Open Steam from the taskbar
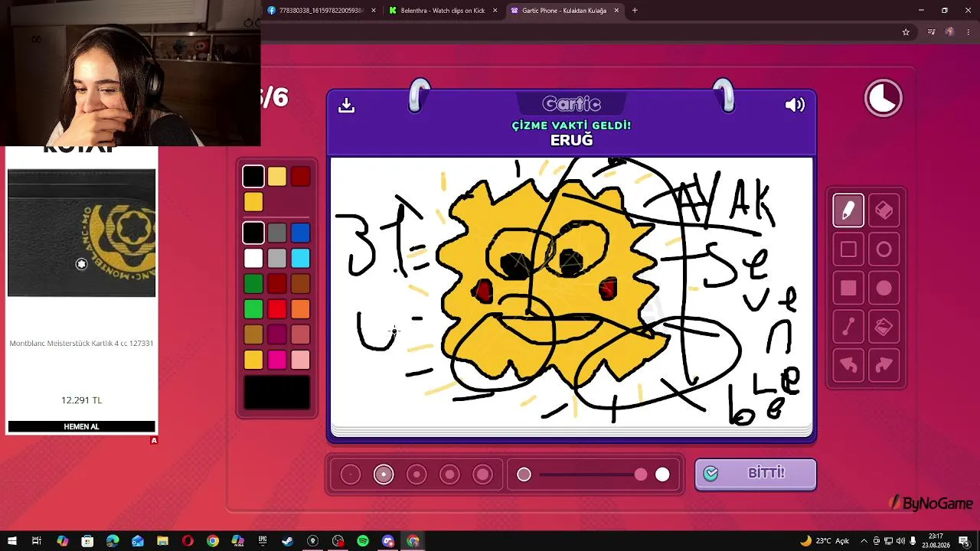The image size is (980, 551). [287, 541]
